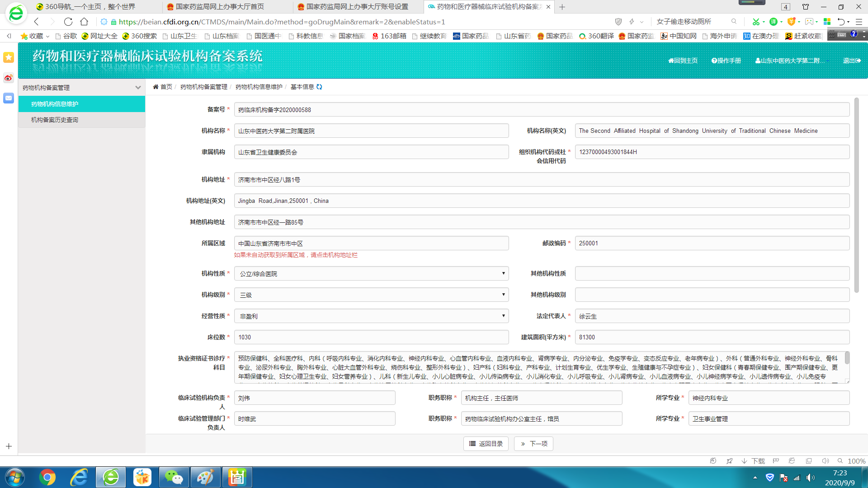Click the blue help question icon

(854, 34)
